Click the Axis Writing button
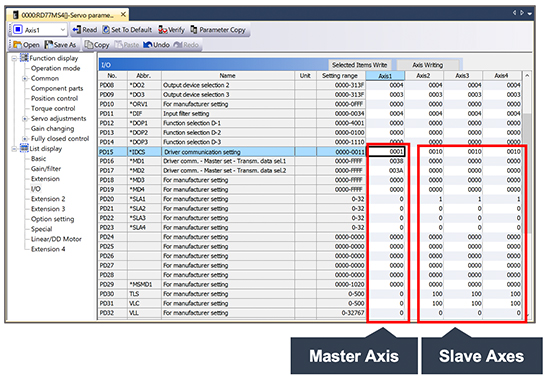 tap(427, 65)
